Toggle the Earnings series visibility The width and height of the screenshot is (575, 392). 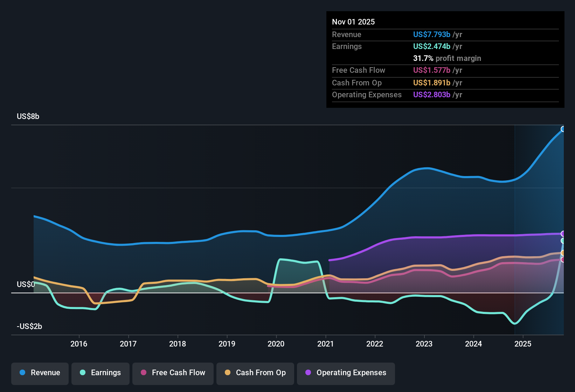(101, 373)
